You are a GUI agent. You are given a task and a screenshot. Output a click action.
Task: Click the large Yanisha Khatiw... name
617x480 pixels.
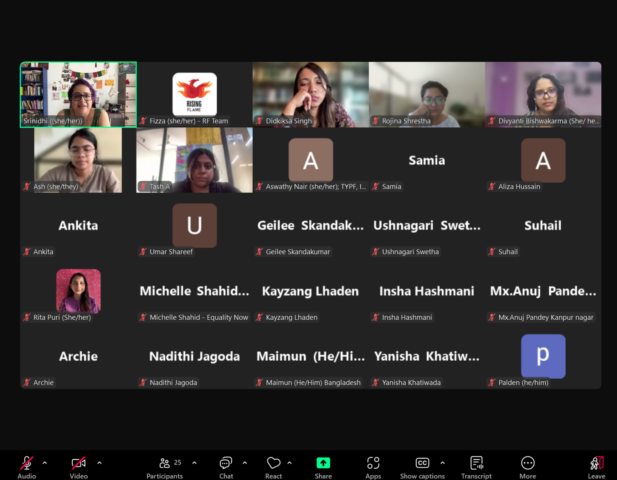(x=427, y=356)
